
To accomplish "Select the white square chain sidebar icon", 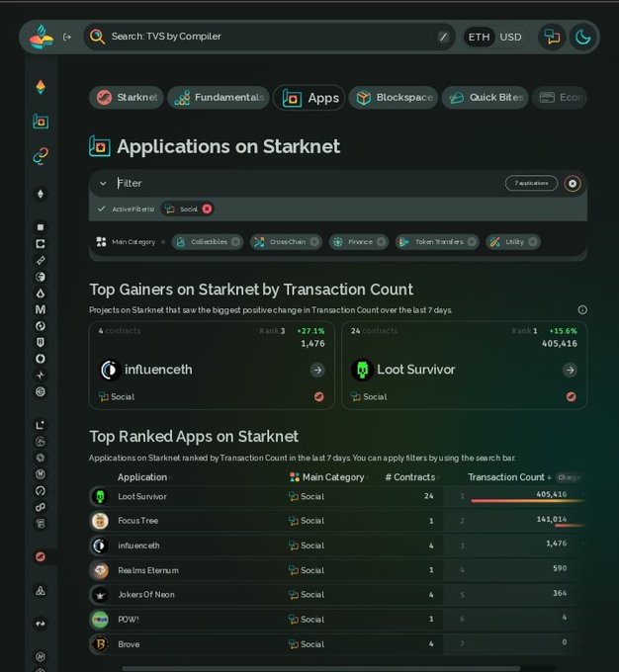I will pyautogui.click(x=41, y=227).
